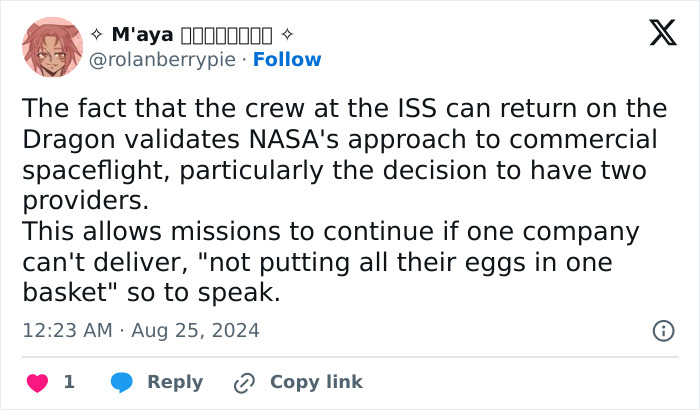Click the Aug 25, 2024 date

click(194, 330)
